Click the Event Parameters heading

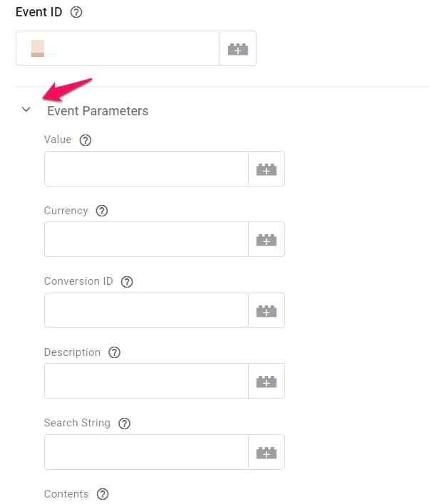[98, 111]
